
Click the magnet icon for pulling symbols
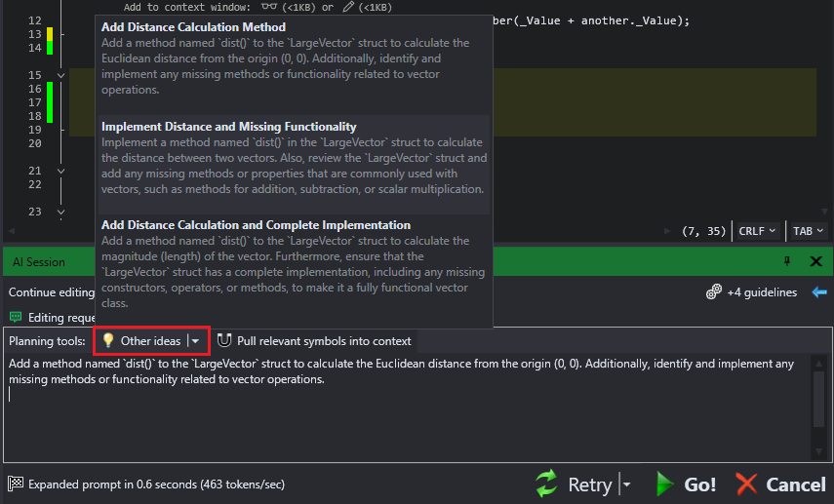(224, 340)
